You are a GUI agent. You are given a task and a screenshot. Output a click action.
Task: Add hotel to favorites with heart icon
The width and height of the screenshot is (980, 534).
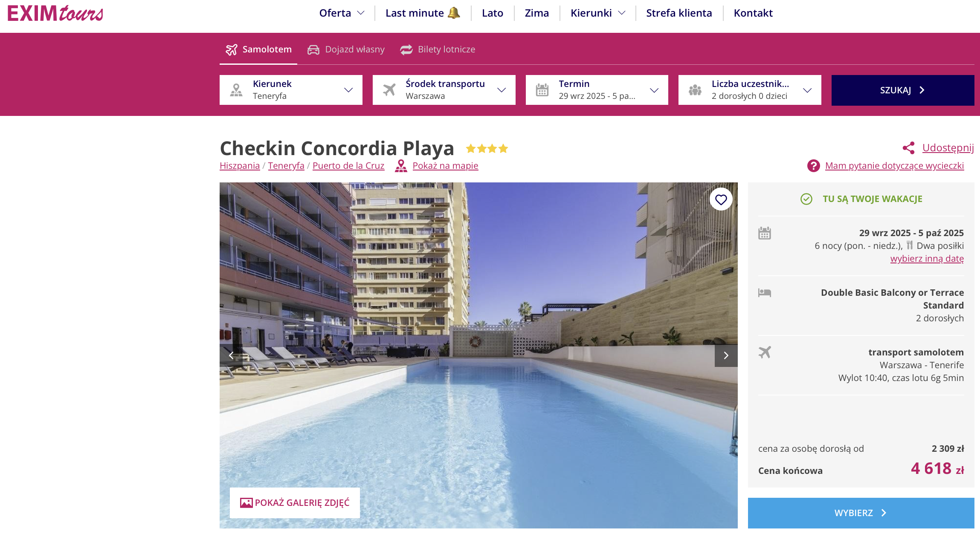(721, 199)
